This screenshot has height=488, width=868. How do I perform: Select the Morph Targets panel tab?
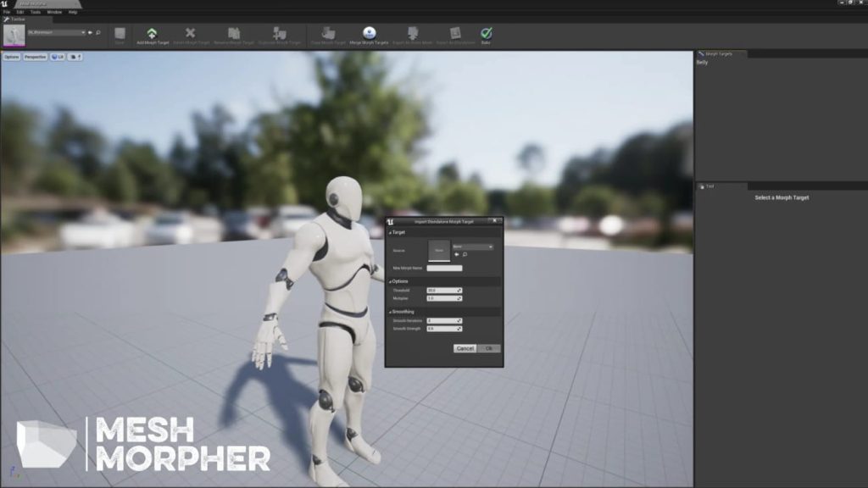(x=719, y=53)
